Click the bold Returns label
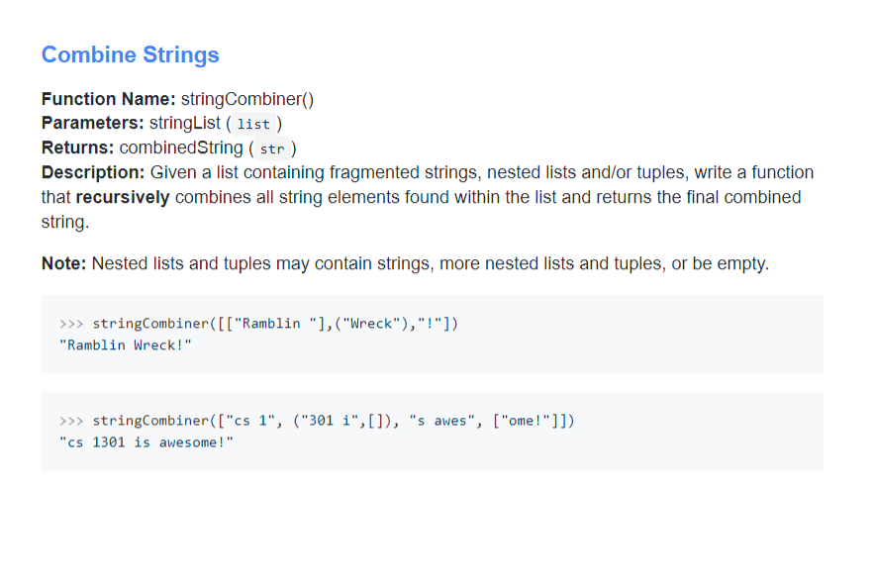This screenshot has width=875, height=588. coord(78,147)
